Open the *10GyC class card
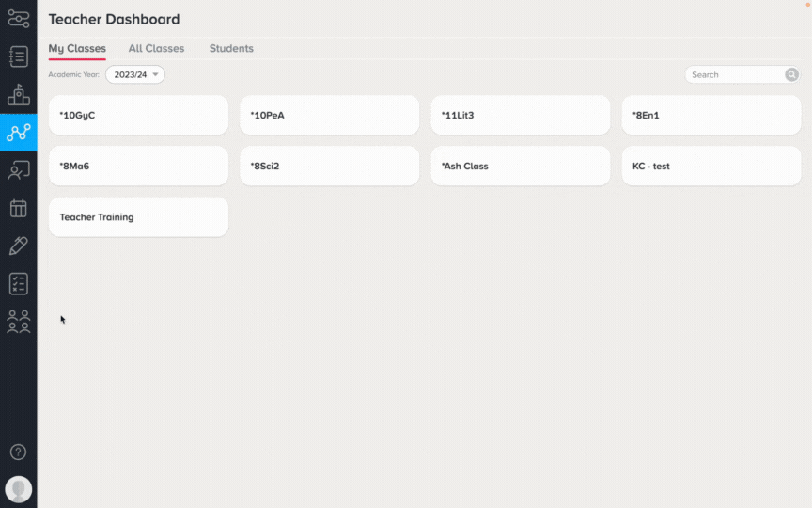This screenshot has height=508, width=812. [138, 115]
